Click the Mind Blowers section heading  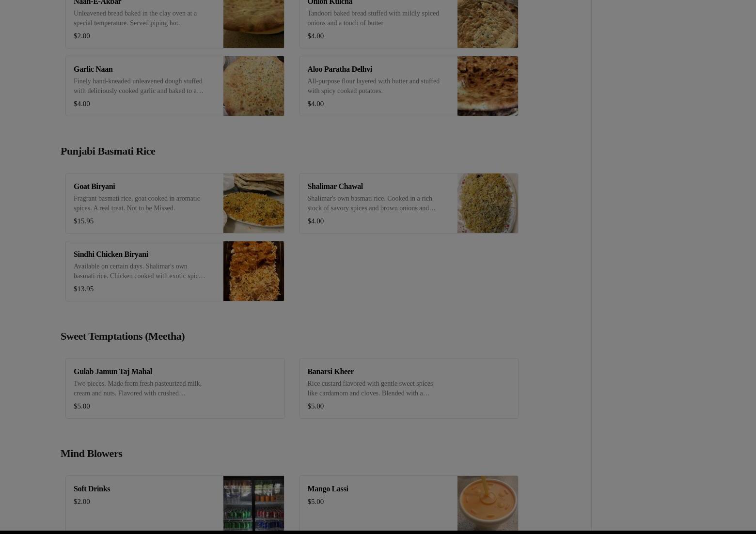(x=91, y=453)
